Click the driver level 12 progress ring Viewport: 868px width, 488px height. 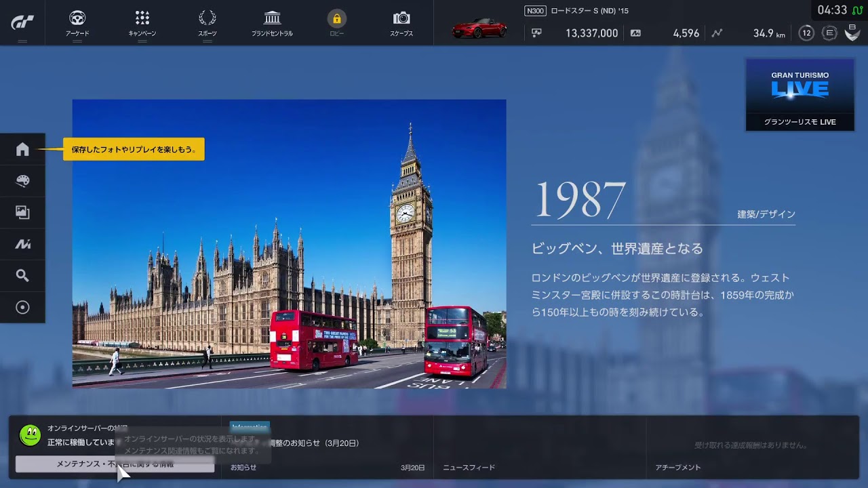coord(806,33)
